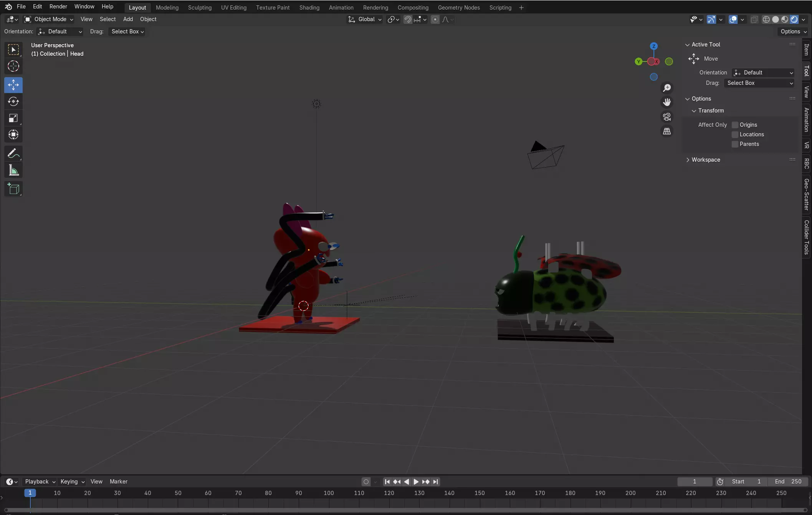The image size is (812, 515).
Task: Jump to next keyframe
Action: pos(426,482)
